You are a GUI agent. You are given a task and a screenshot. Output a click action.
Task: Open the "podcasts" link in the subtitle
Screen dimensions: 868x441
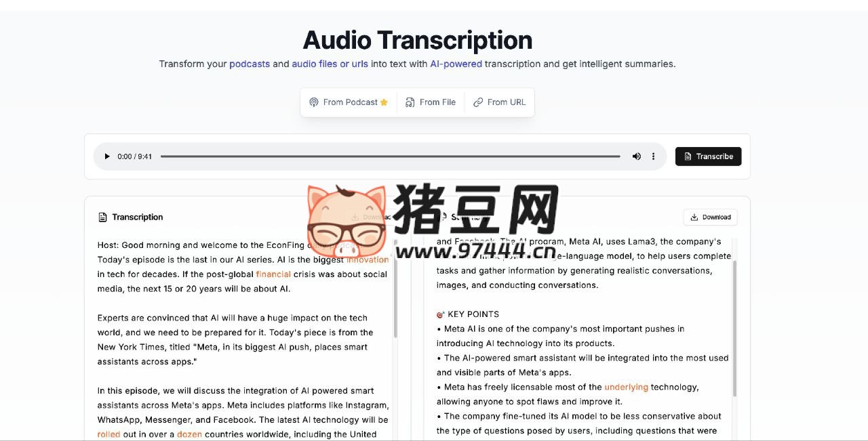250,64
